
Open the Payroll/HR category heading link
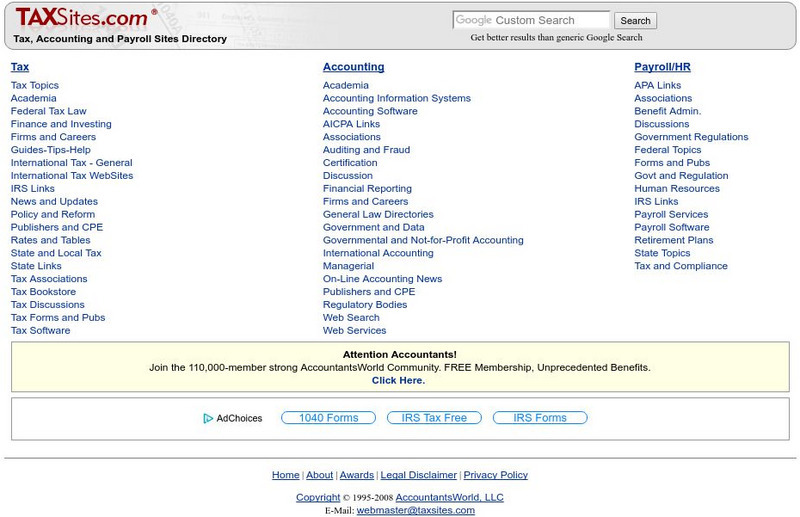(662, 67)
